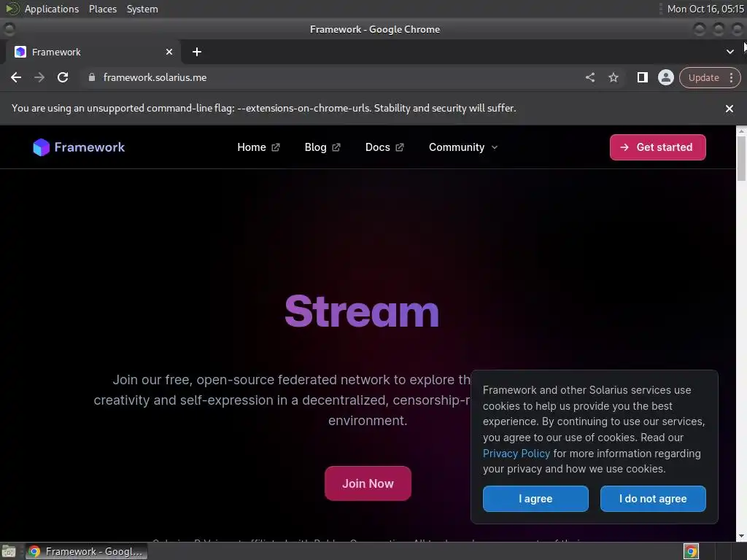Screen dimensions: 747x560
Task: Click the Chrome icon in bottom tray
Action: point(691,551)
